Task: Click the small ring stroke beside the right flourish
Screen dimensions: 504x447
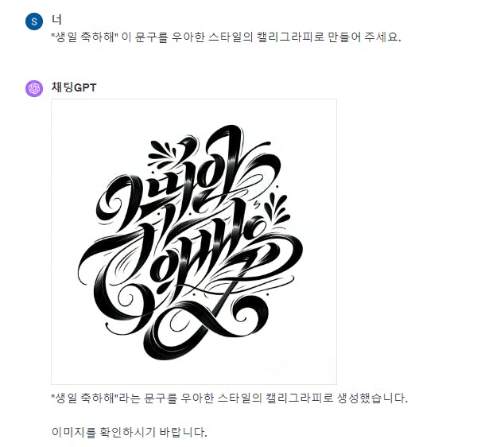Action: [258, 223]
